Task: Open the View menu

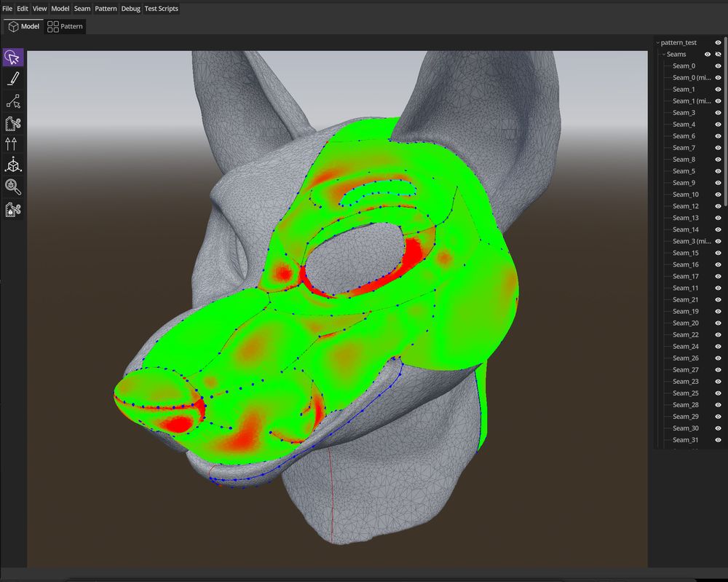Action: (39, 8)
